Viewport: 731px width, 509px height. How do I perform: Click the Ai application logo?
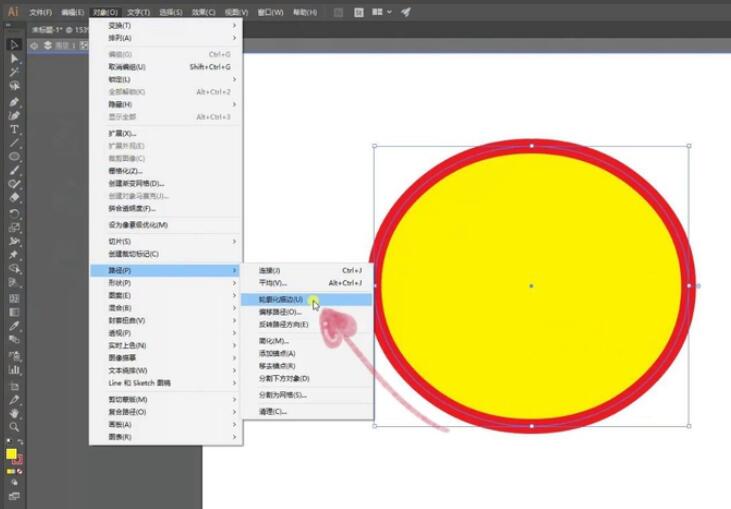tap(13, 12)
